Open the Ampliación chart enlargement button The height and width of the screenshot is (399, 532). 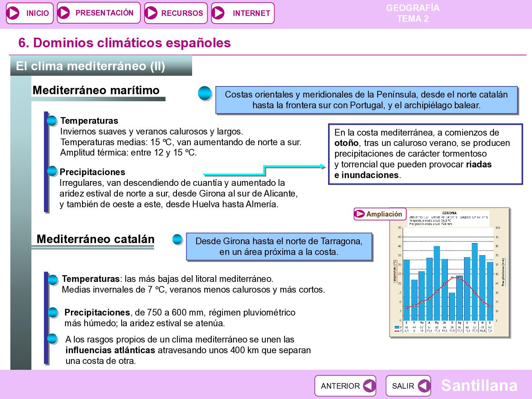pyautogui.click(x=380, y=214)
